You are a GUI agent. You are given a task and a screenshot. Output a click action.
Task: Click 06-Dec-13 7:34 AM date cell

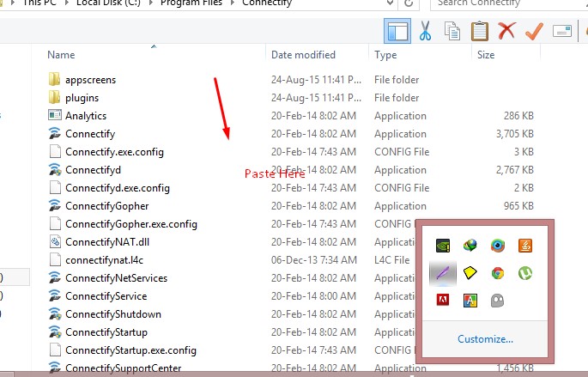[x=314, y=260]
